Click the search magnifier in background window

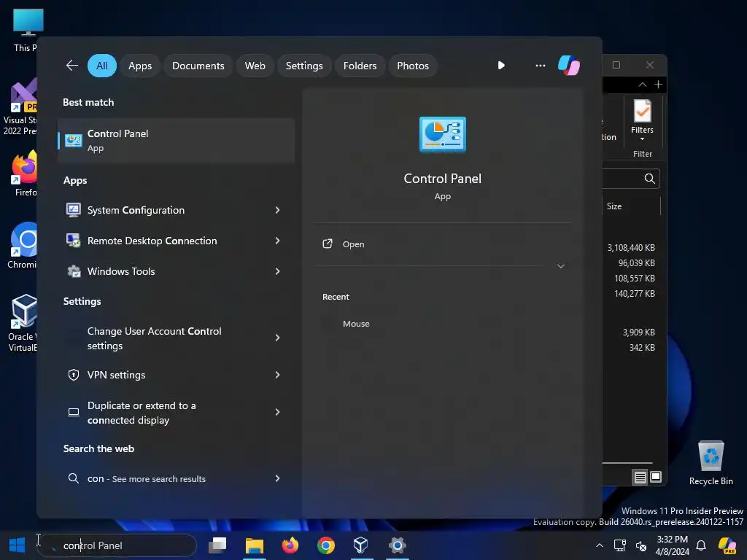pos(649,179)
